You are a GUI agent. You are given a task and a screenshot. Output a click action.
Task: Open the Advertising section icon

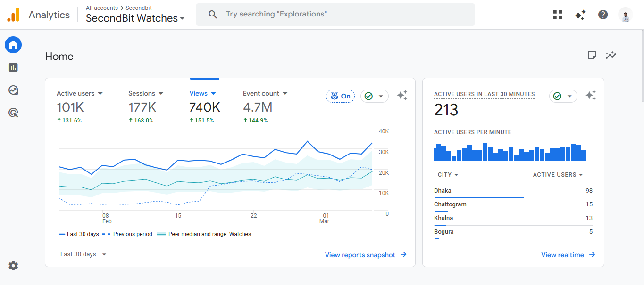tap(13, 113)
